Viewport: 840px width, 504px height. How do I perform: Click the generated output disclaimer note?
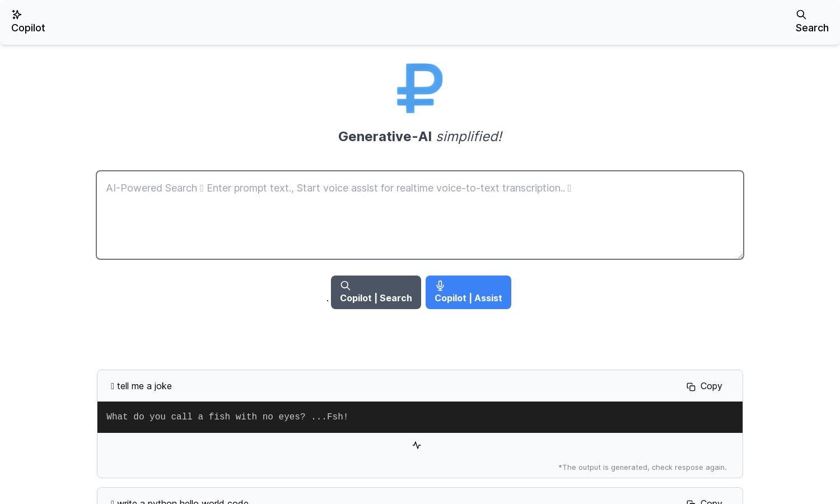642,467
